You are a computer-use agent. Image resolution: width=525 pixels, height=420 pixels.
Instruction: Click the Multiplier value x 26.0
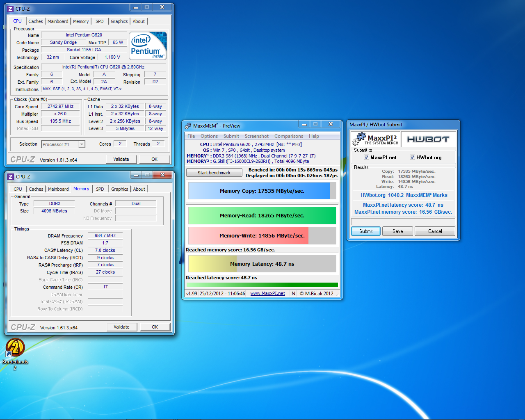click(61, 114)
